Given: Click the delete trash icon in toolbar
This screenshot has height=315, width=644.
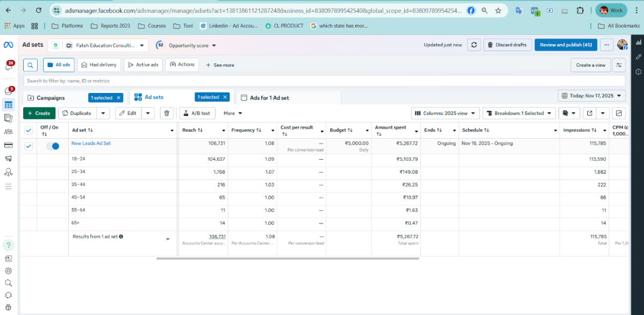Looking at the screenshot, I should pos(167,113).
